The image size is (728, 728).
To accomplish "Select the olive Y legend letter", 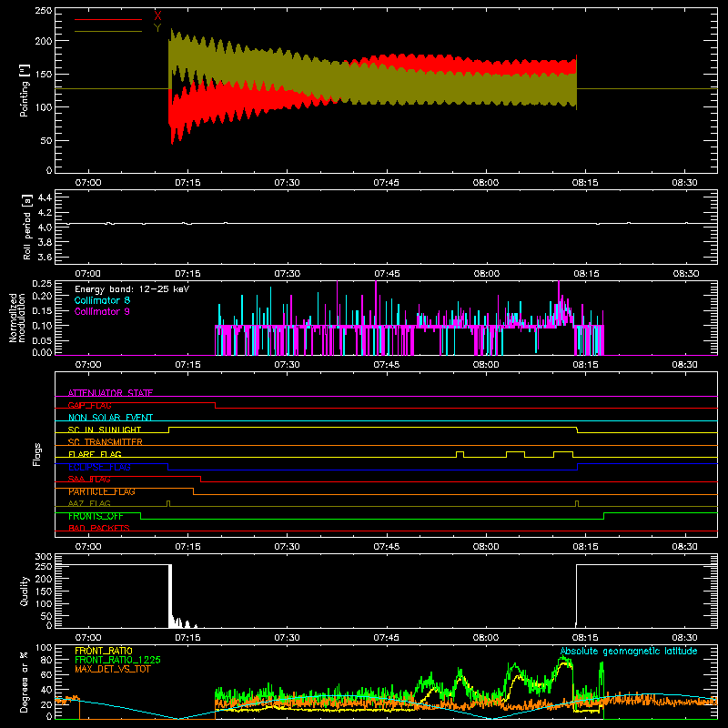I will pyautogui.click(x=157, y=28).
